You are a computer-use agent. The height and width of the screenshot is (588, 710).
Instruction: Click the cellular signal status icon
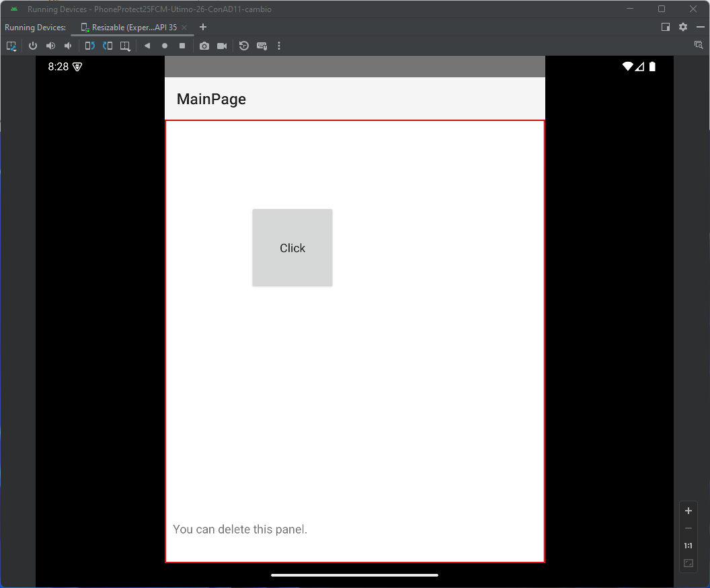[639, 67]
